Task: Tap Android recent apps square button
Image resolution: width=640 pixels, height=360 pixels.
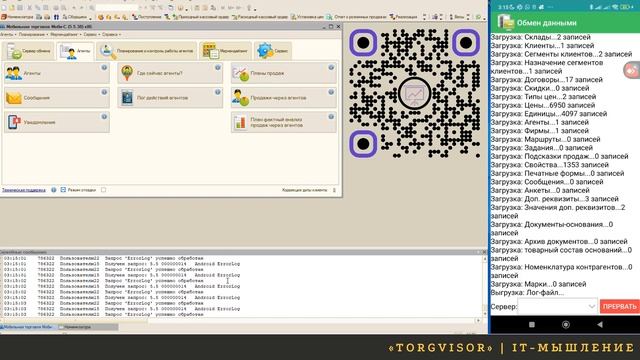Action: (531, 324)
